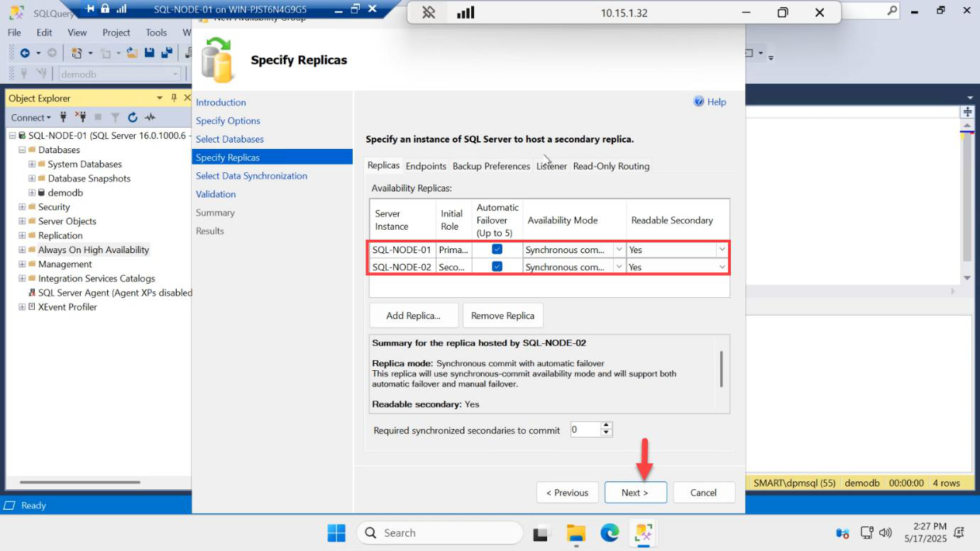Switch to the Backup Preferences tab
The image size is (980, 551).
(x=491, y=166)
